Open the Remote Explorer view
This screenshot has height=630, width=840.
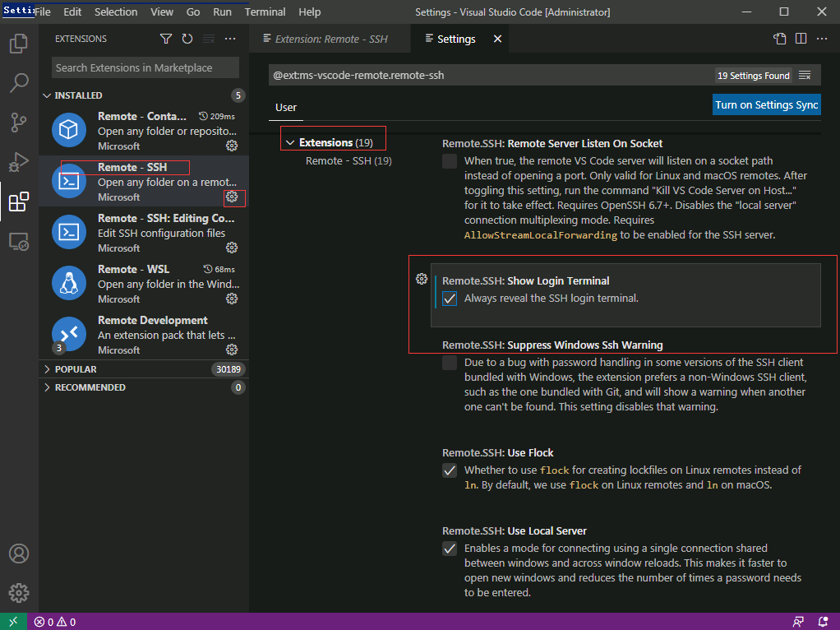pos(19,242)
